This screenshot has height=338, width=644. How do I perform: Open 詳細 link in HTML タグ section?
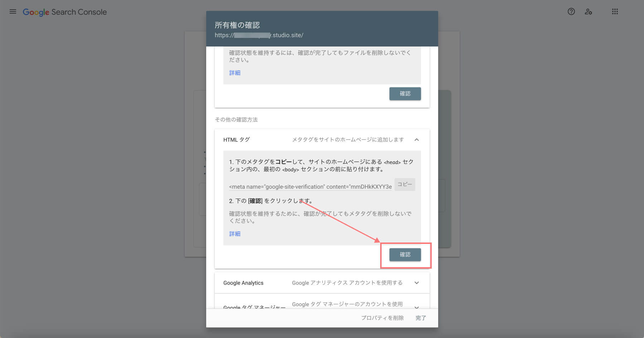(235, 234)
